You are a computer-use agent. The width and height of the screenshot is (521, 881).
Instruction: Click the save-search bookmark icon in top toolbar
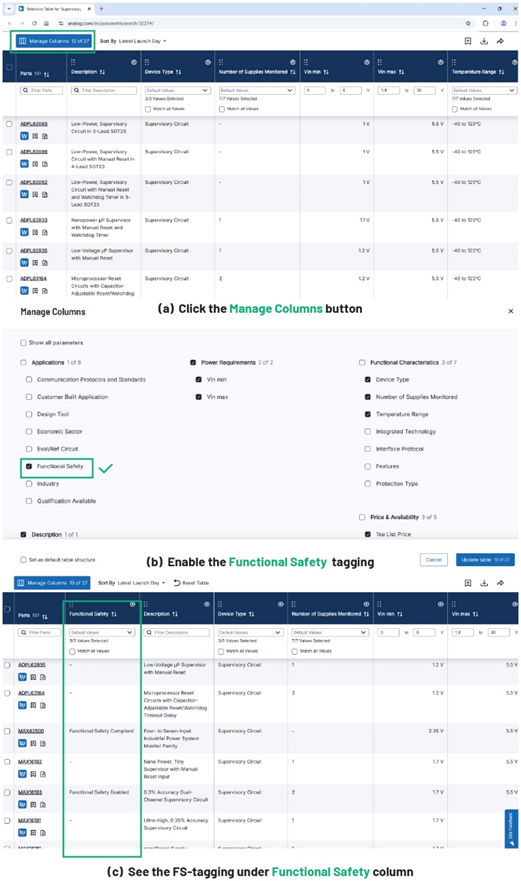point(468,41)
